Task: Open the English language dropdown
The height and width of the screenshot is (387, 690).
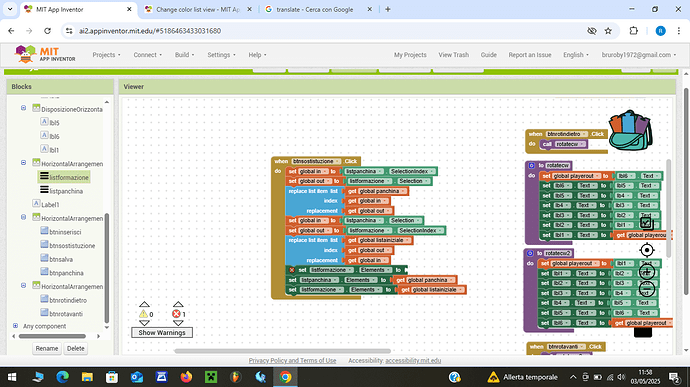Action: click(576, 55)
